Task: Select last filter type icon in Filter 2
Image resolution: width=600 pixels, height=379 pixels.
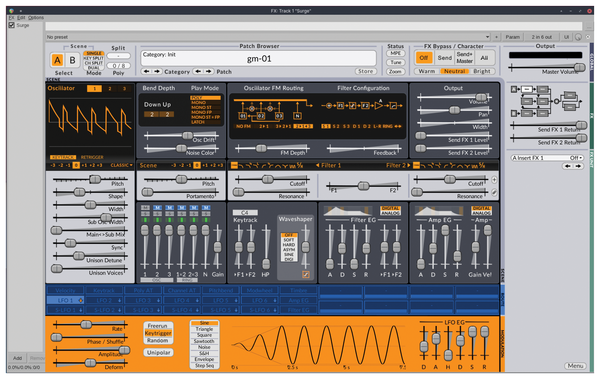Action: click(482, 165)
